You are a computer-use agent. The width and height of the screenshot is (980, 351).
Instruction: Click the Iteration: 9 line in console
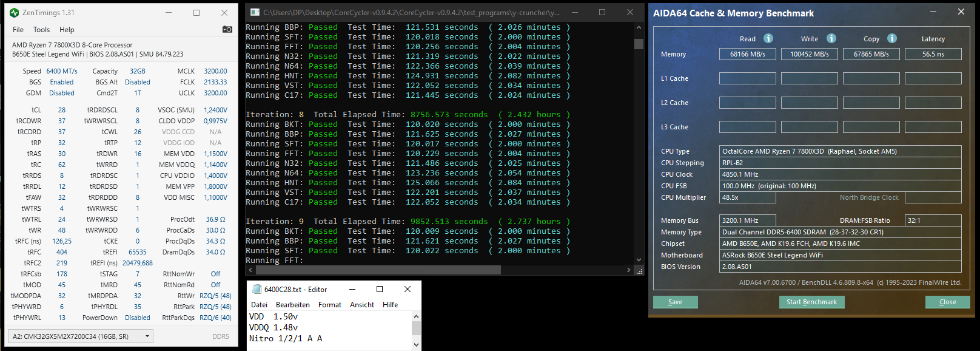[408, 222]
